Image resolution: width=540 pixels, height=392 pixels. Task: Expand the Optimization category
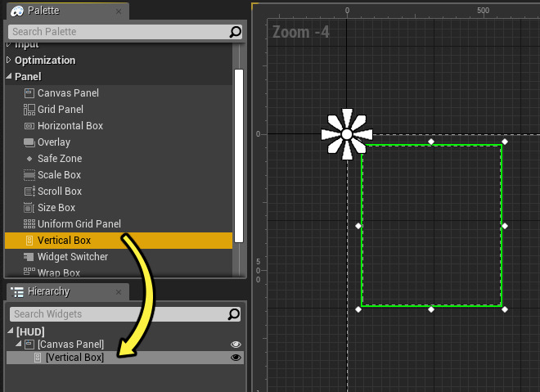click(x=9, y=61)
